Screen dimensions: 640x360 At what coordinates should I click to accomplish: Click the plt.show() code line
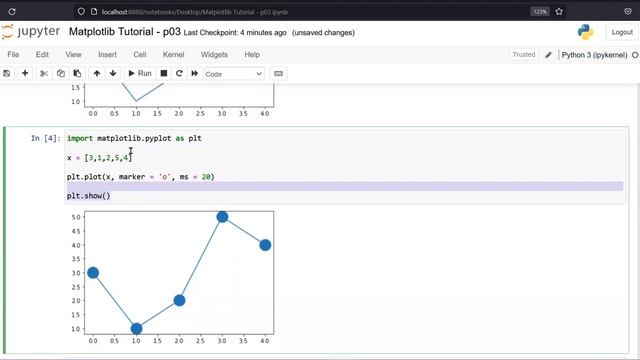[x=89, y=196]
